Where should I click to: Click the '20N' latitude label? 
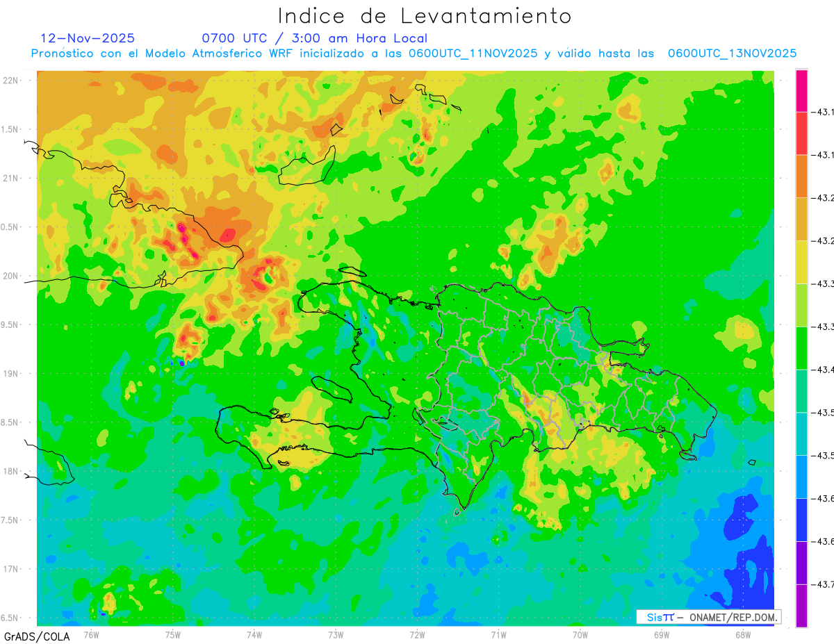coord(10,276)
